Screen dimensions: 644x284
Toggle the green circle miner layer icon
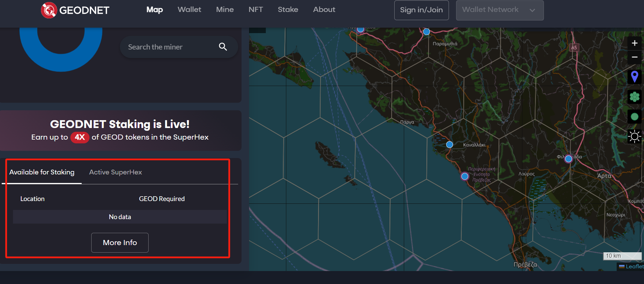point(634,117)
